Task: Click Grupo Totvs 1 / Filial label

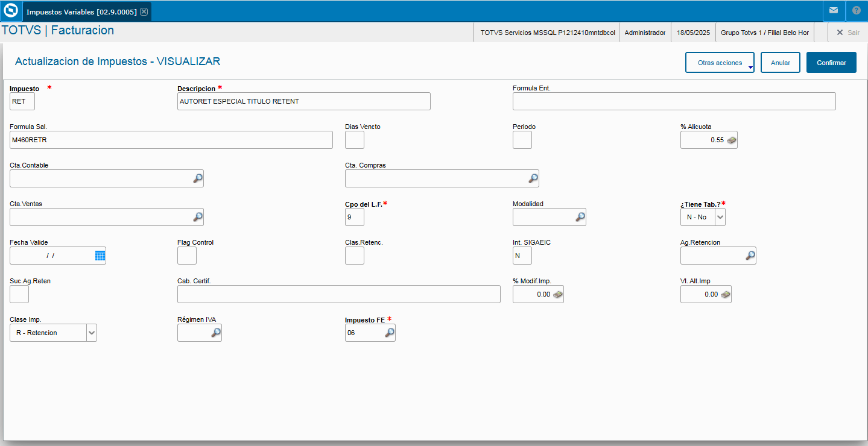Action: (765, 33)
